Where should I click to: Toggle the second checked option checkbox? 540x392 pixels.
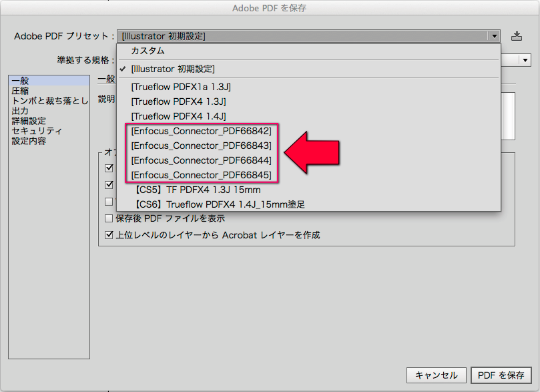click(x=109, y=184)
